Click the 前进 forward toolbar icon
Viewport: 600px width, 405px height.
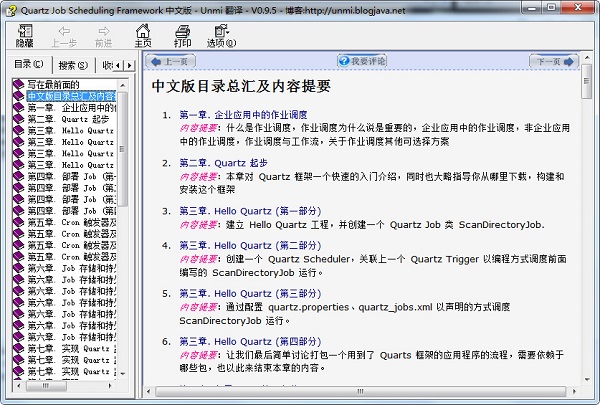(x=104, y=36)
